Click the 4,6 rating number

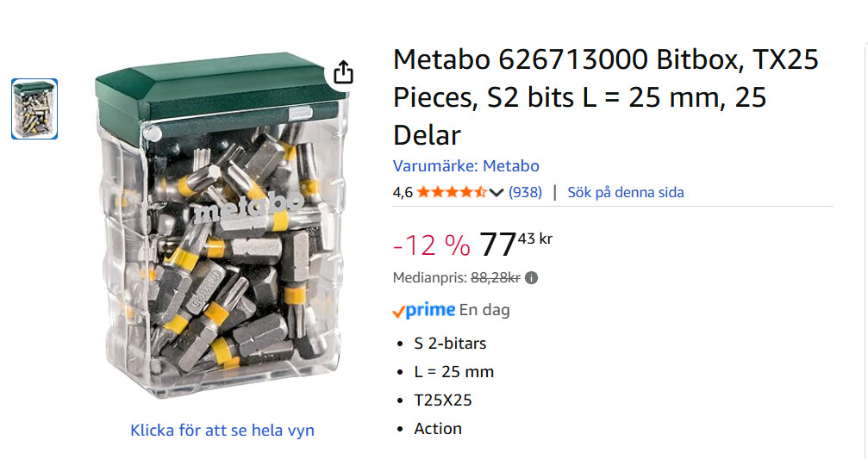[403, 192]
